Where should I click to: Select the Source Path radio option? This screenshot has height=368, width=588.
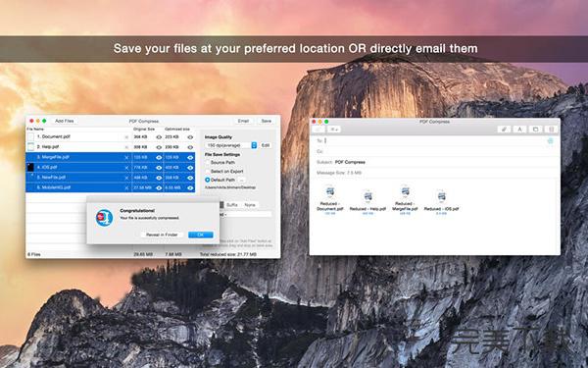[x=207, y=163]
